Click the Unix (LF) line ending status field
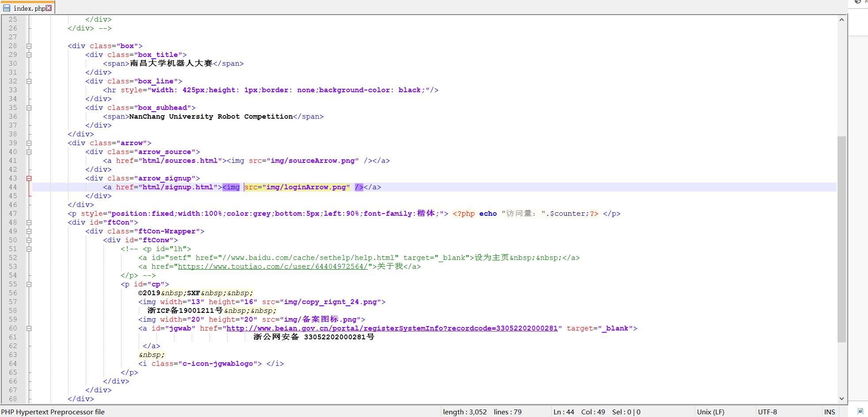Screen dimensions: 868x417 click(x=710, y=412)
